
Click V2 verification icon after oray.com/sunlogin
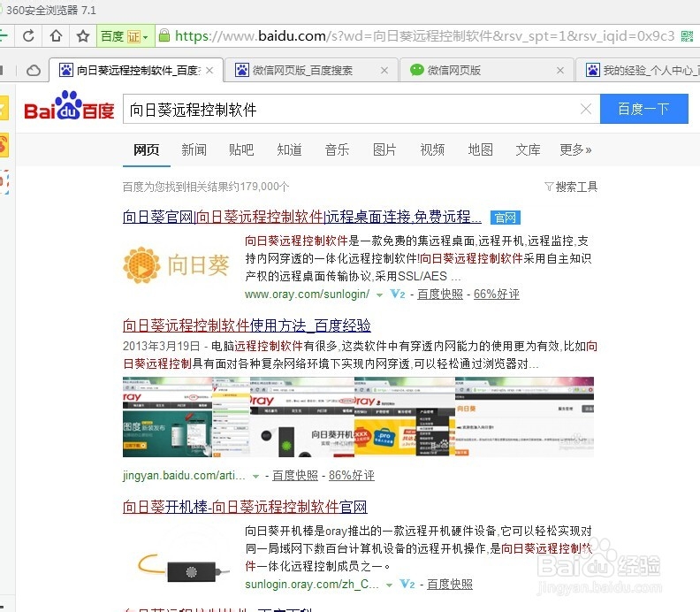pyautogui.click(x=398, y=294)
